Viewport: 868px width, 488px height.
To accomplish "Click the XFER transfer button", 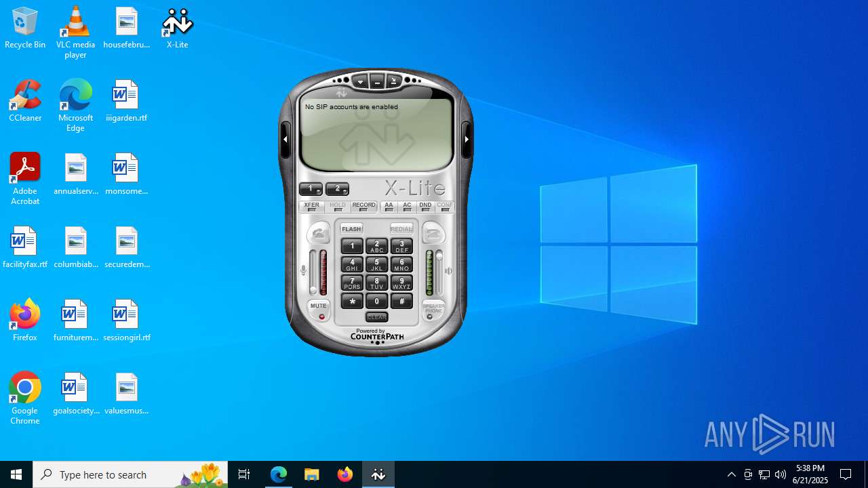I will tap(312, 207).
